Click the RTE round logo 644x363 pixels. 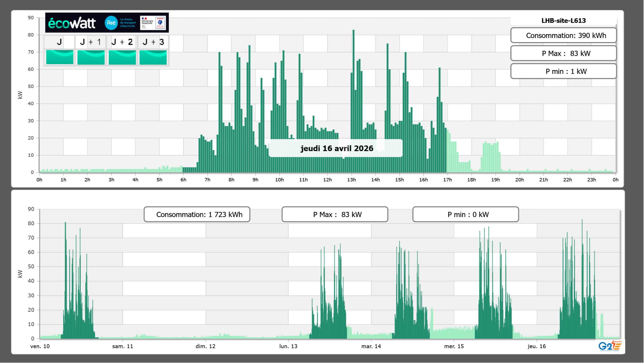(x=111, y=23)
